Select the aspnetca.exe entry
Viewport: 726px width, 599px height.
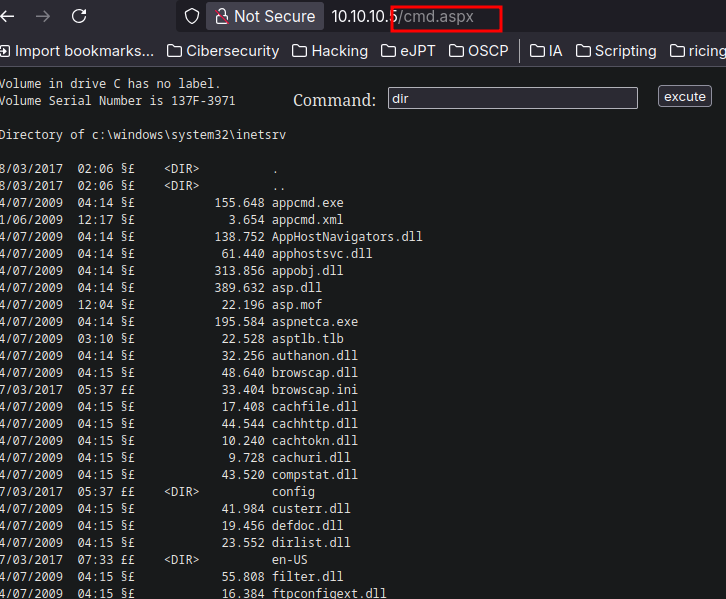pyautogui.click(x=315, y=322)
